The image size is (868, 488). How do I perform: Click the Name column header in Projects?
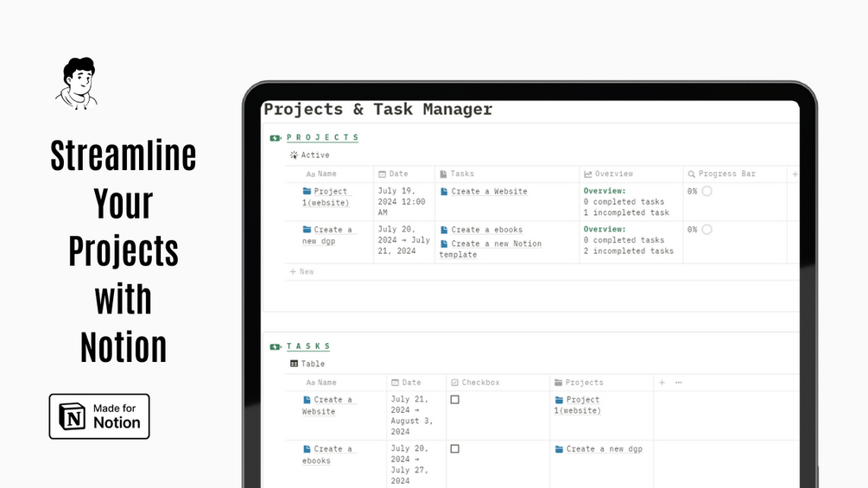(x=321, y=174)
